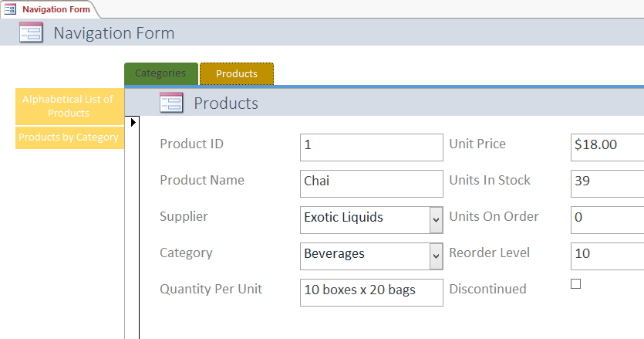This screenshot has height=339, width=644.
Task: Toggle the Discontinued checkbox
Action: click(575, 284)
